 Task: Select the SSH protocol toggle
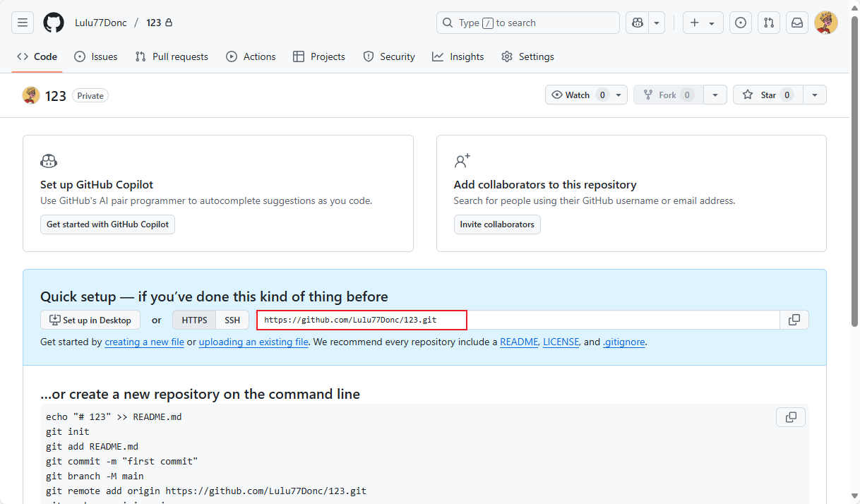[232, 320]
